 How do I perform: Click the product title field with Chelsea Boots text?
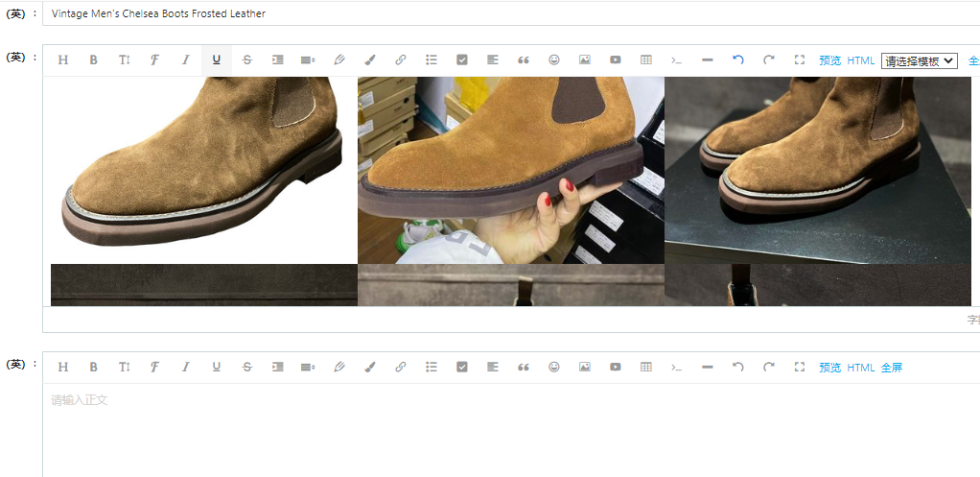(x=479, y=13)
